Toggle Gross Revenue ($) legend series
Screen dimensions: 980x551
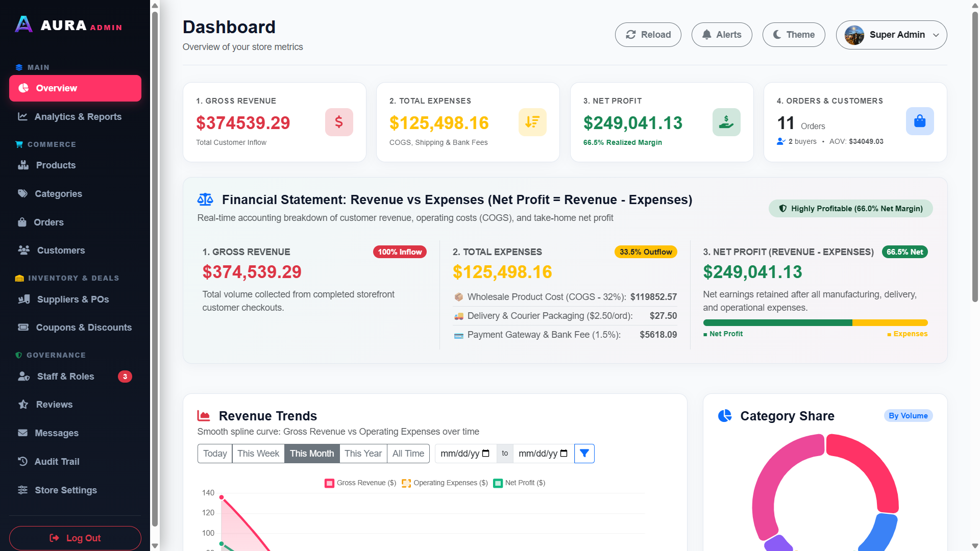[360, 483]
